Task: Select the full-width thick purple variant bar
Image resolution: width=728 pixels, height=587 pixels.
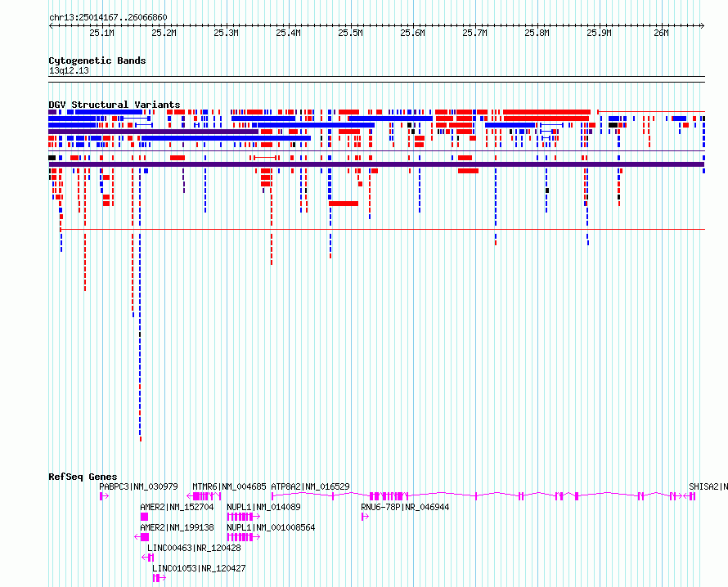Action: coord(376,164)
